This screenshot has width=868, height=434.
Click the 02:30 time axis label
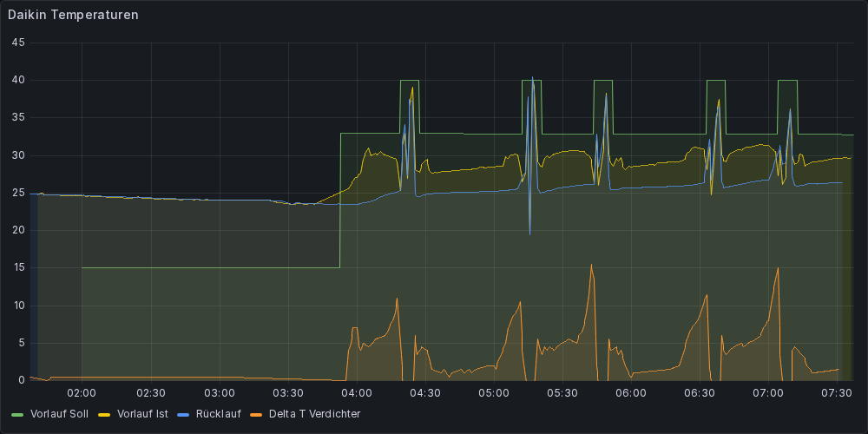[x=150, y=393]
